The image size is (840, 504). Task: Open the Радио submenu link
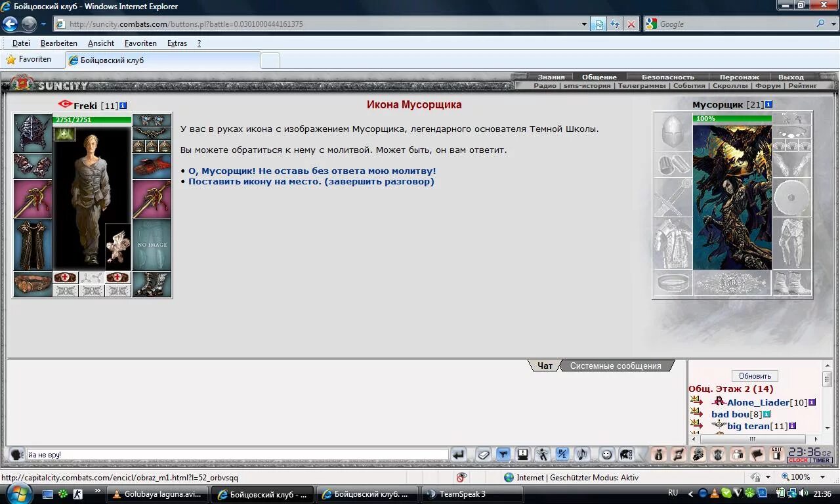[x=545, y=85]
